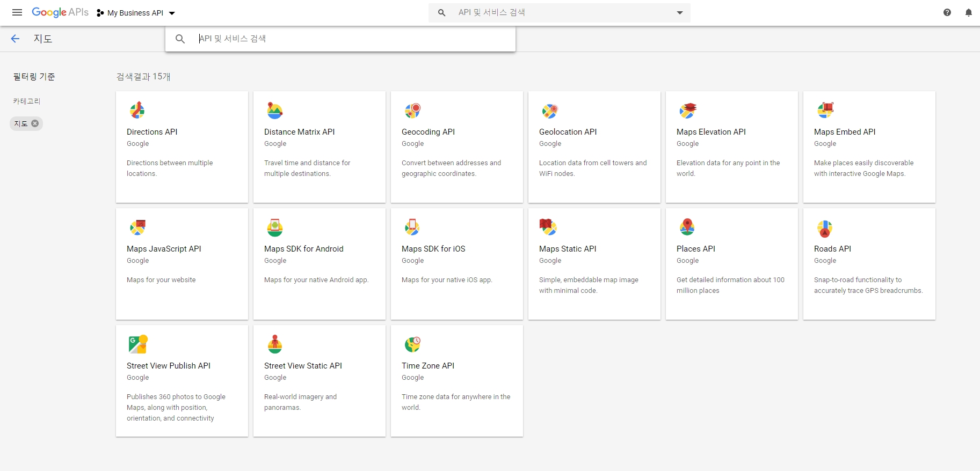Remove the 지도 category filter chip
Screen dimensions: 980x471
pos(35,123)
